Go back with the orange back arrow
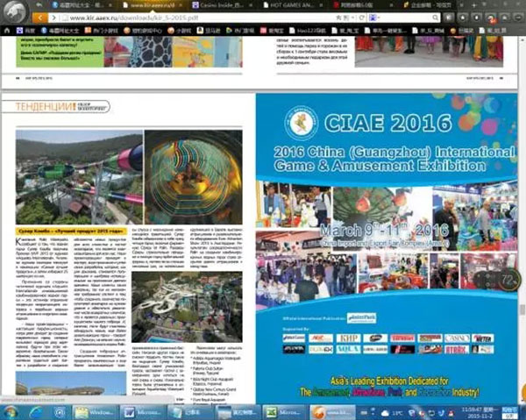The width and height of the screenshot is (526, 420). click(x=40, y=18)
